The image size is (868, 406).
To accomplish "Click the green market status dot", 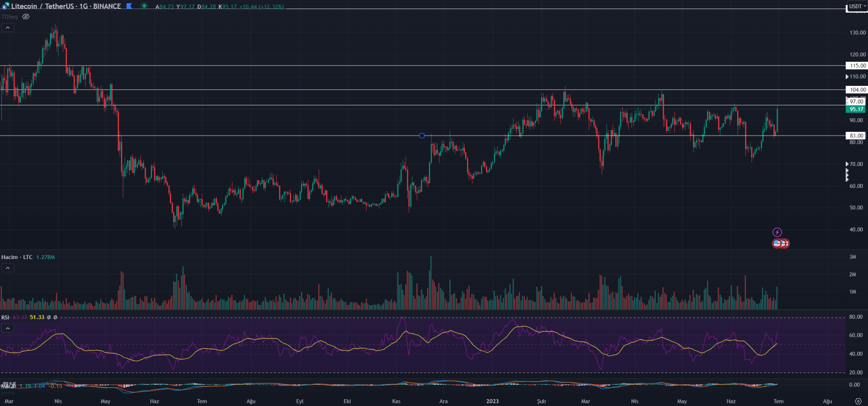I will pyautogui.click(x=144, y=6).
